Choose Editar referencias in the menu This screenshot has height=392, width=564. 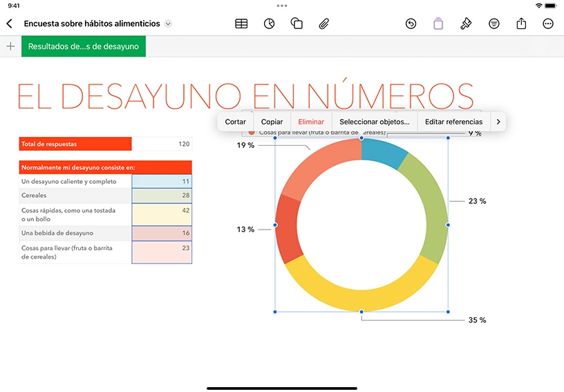tap(453, 122)
